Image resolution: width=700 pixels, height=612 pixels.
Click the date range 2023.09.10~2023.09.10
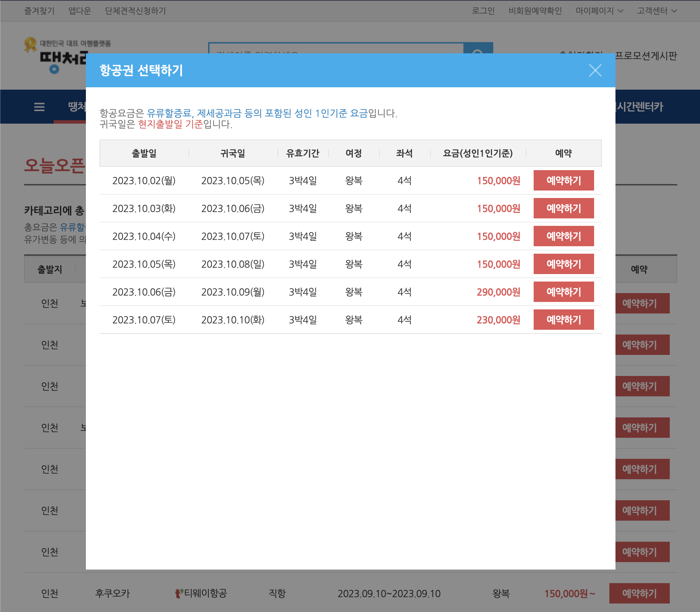coord(389,594)
